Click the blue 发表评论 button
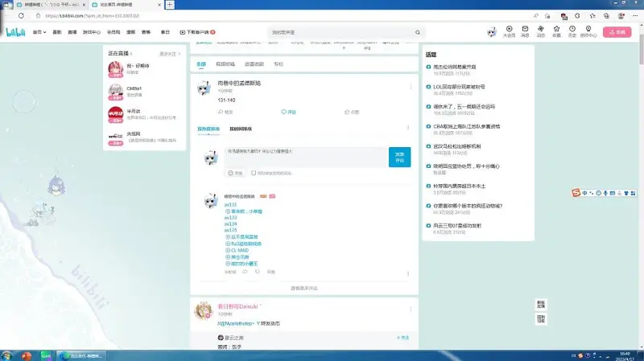The height and width of the screenshot is (361, 644). (x=399, y=157)
